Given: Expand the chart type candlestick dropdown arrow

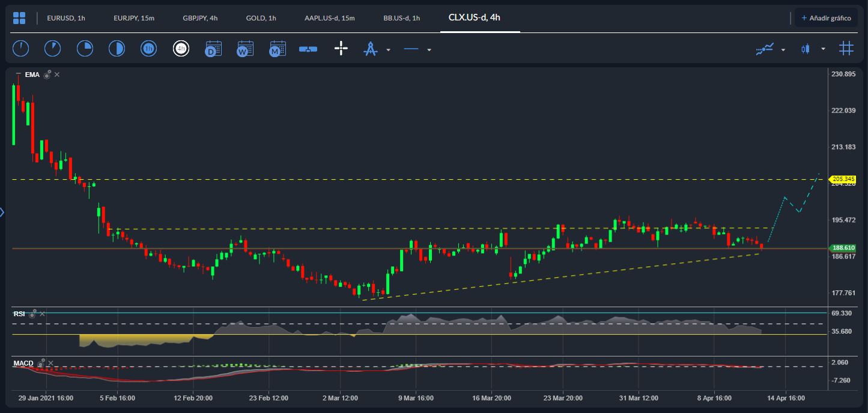Looking at the screenshot, I should pos(823,49).
